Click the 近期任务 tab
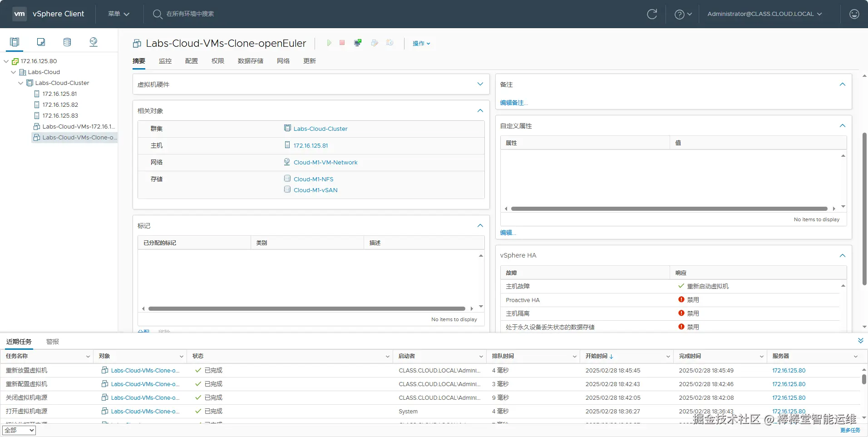Viewport: 868px width, 437px height. (19, 342)
